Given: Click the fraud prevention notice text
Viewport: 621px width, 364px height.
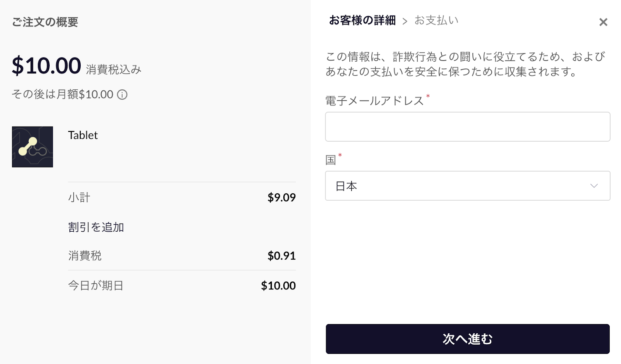Looking at the screenshot, I should [465, 64].
